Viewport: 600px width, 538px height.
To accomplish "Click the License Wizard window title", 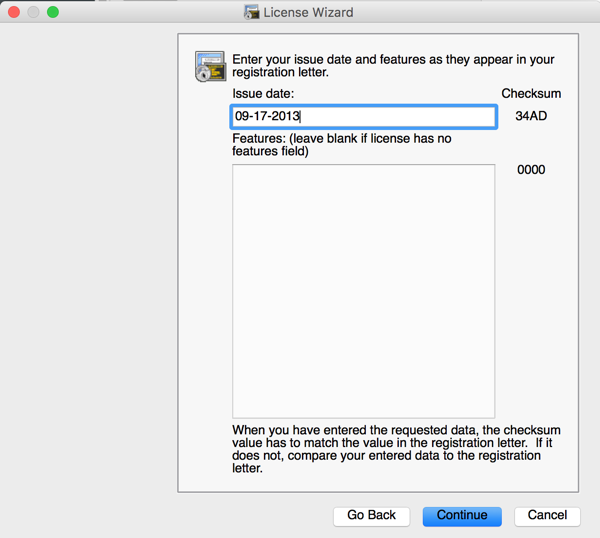I will (308, 12).
